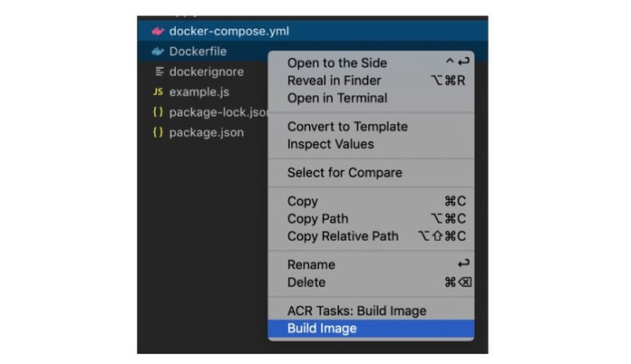
Task: Choose Inspect Values menu entry
Action: tap(330, 144)
